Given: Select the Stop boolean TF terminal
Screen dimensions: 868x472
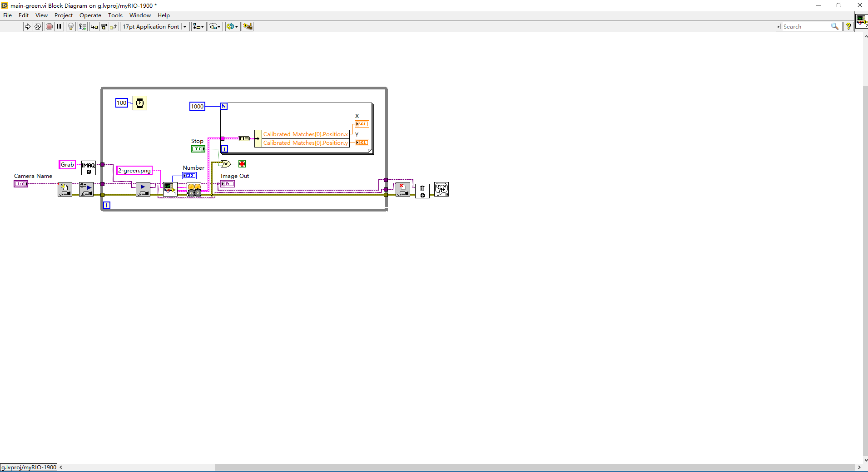Looking at the screenshot, I should point(198,149).
